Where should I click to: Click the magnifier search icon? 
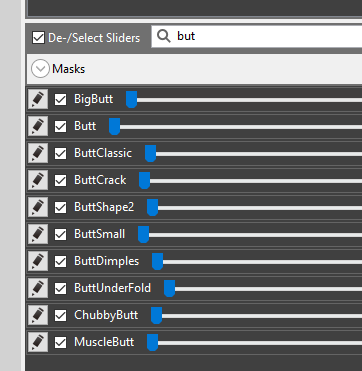pos(164,36)
